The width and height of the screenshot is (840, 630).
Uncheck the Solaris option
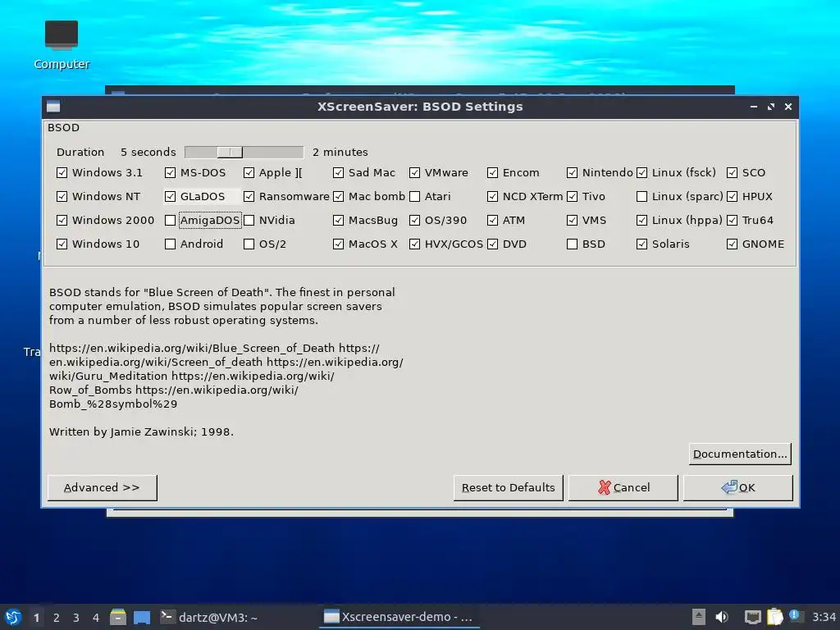pyautogui.click(x=641, y=244)
